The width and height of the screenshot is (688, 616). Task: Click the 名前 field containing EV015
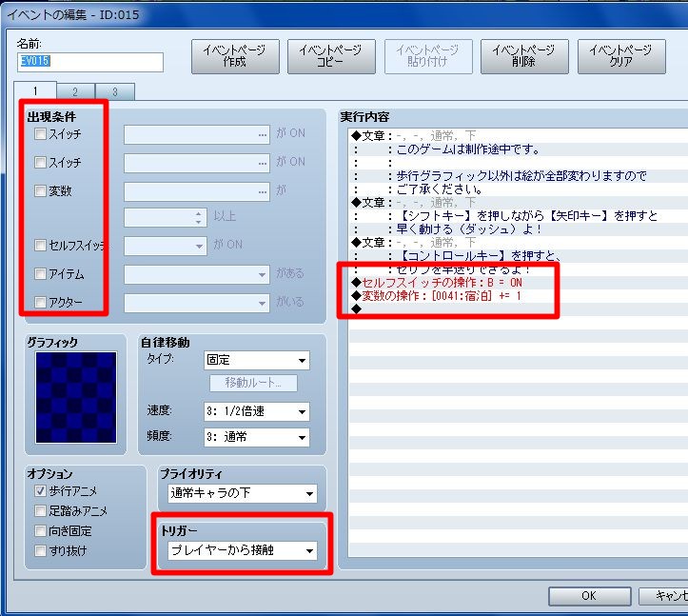90,62
